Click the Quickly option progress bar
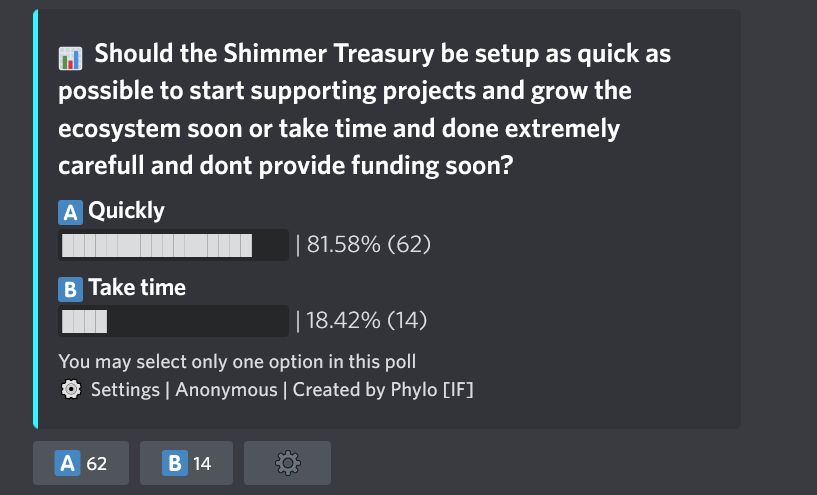This screenshot has height=495, width=817. click(173, 245)
